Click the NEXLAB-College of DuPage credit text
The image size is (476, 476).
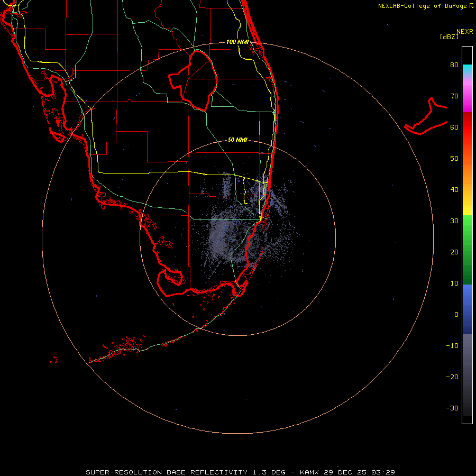pyautogui.click(x=423, y=6)
